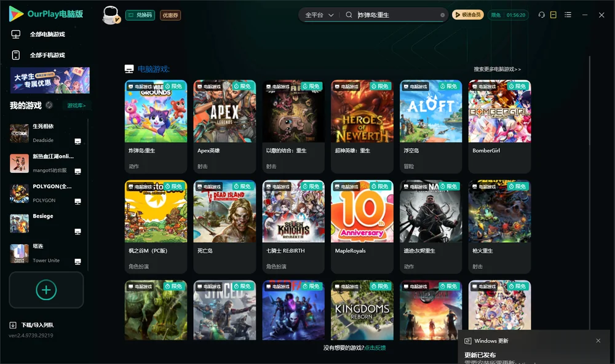Close the Windows 更新 notification
This screenshot has height=364, width=615.
598,341
